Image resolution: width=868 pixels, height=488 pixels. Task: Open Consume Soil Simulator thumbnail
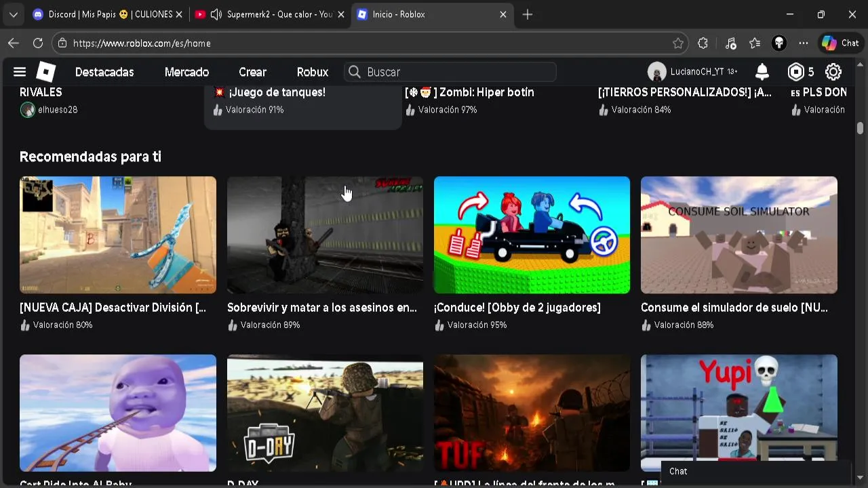[x=739, y=235]
